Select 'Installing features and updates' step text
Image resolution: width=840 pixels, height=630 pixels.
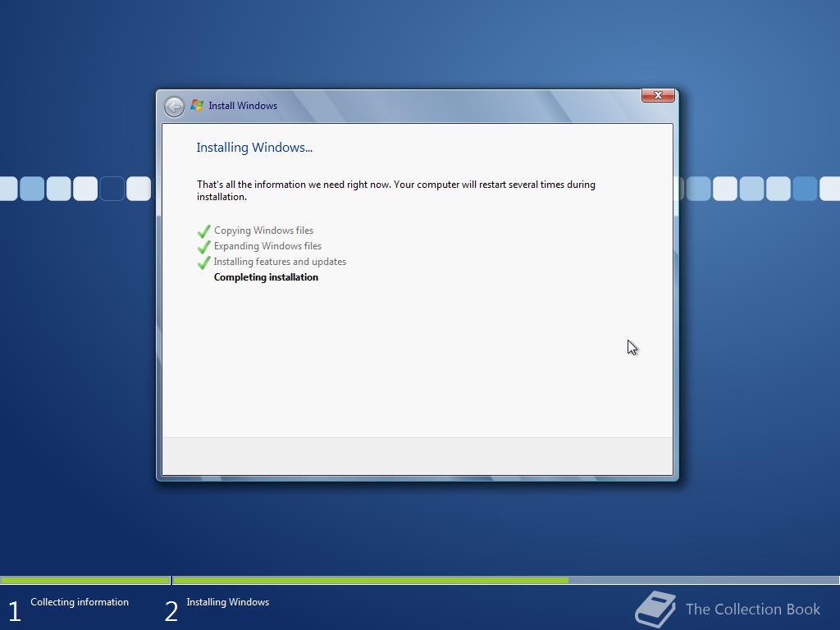(x=280, y=262)
